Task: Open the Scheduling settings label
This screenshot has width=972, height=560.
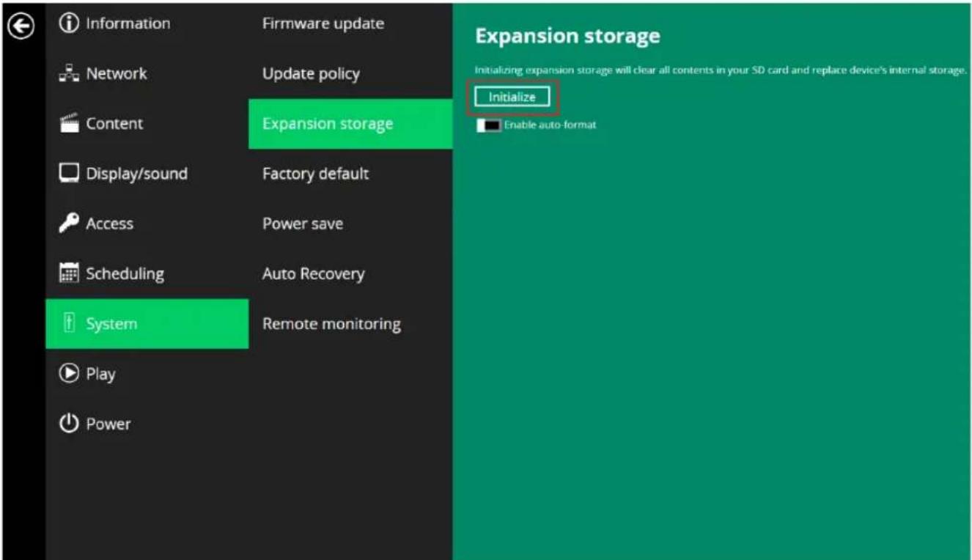Action: (125, 273)
